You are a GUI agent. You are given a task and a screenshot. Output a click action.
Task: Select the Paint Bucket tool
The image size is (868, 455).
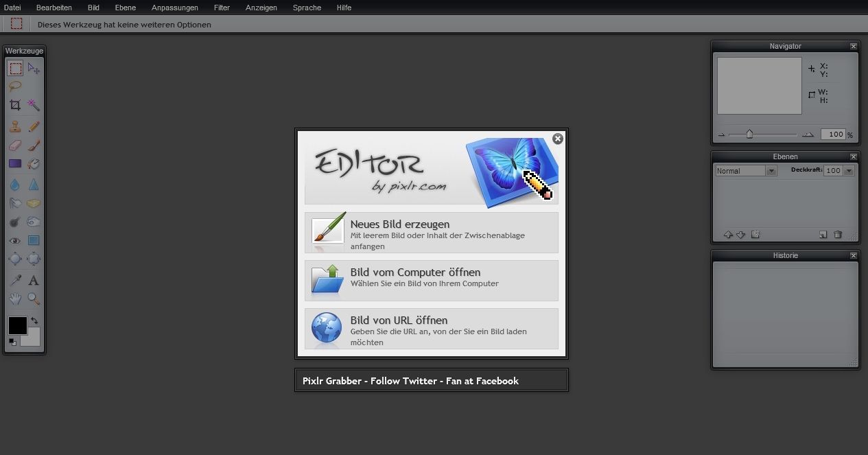point(34,164)
